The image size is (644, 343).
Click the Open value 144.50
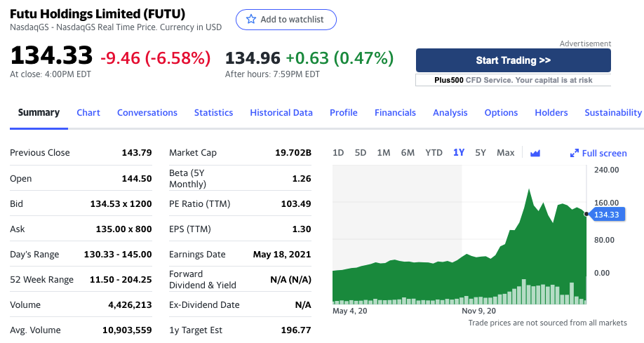click(x=137, y=179)
